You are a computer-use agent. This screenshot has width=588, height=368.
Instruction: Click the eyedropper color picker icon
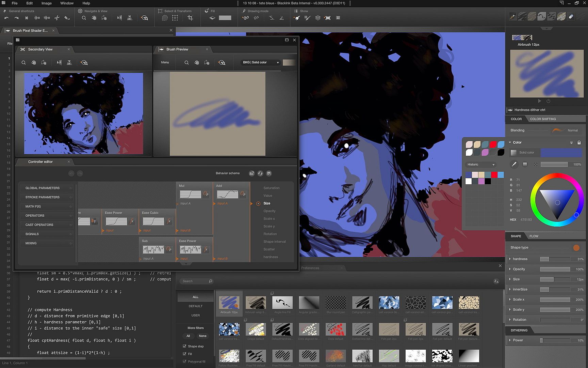[x=514, y=164]
